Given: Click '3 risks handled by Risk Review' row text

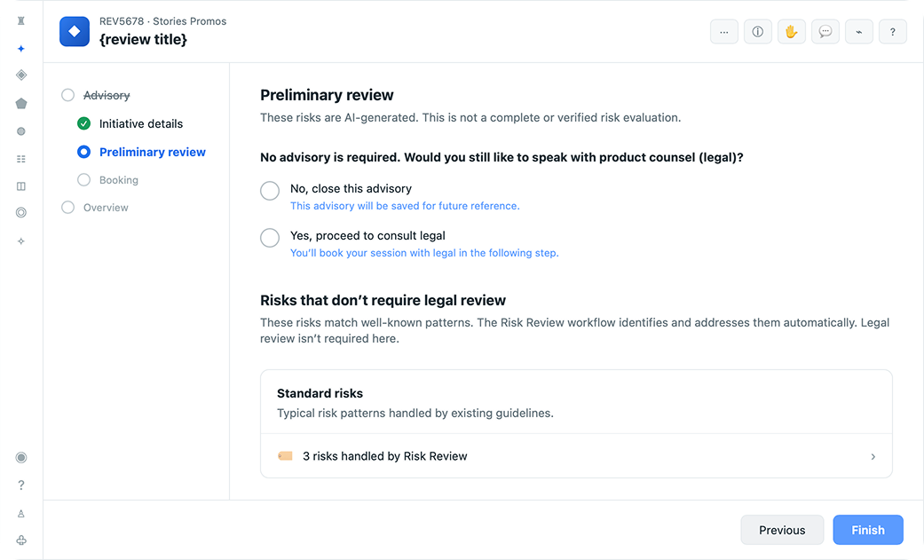Looking at the screenshot, I should click(385, 456).
